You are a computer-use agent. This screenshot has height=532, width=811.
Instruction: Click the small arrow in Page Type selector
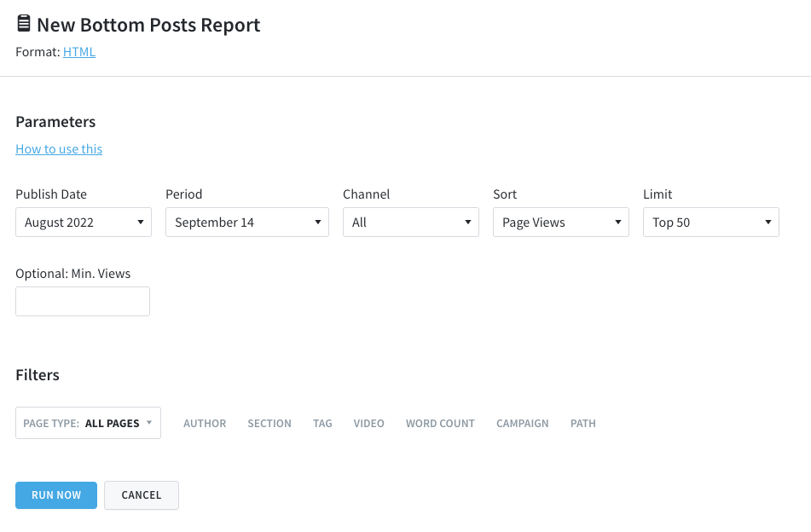[149, 422]
